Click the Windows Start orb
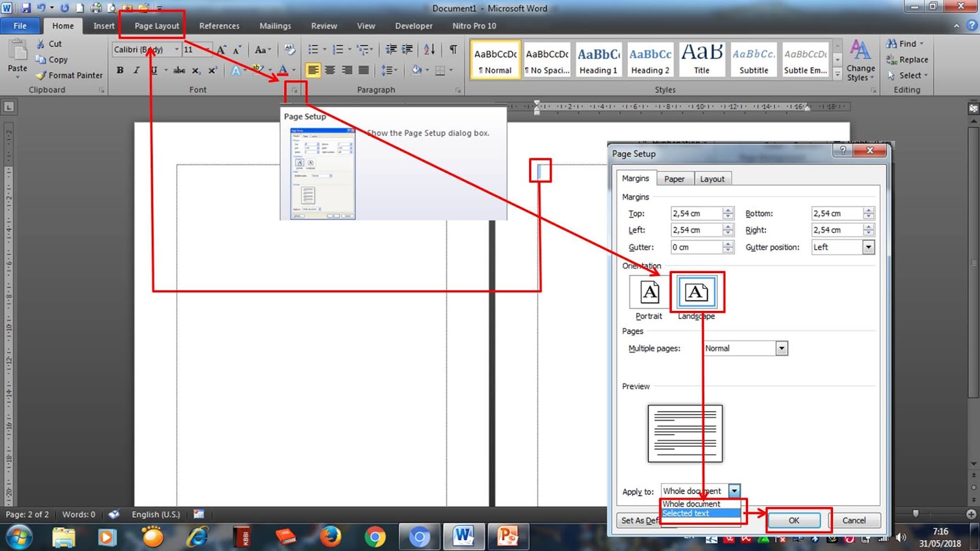 pos(19,537)
